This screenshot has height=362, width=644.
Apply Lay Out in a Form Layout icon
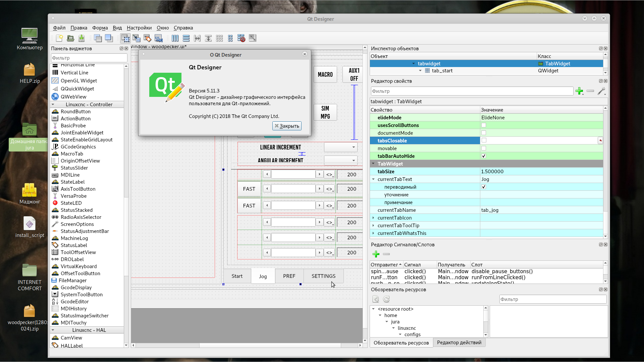pos(230,38)
